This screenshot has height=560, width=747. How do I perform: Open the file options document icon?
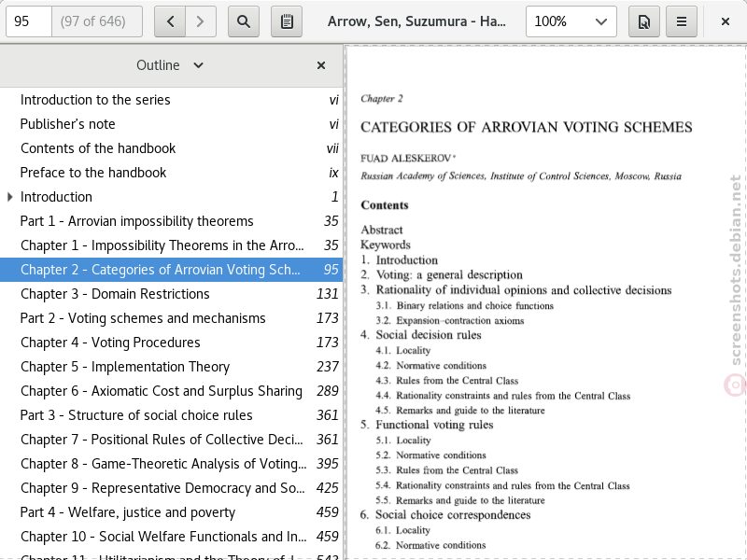tap(644, 21)
